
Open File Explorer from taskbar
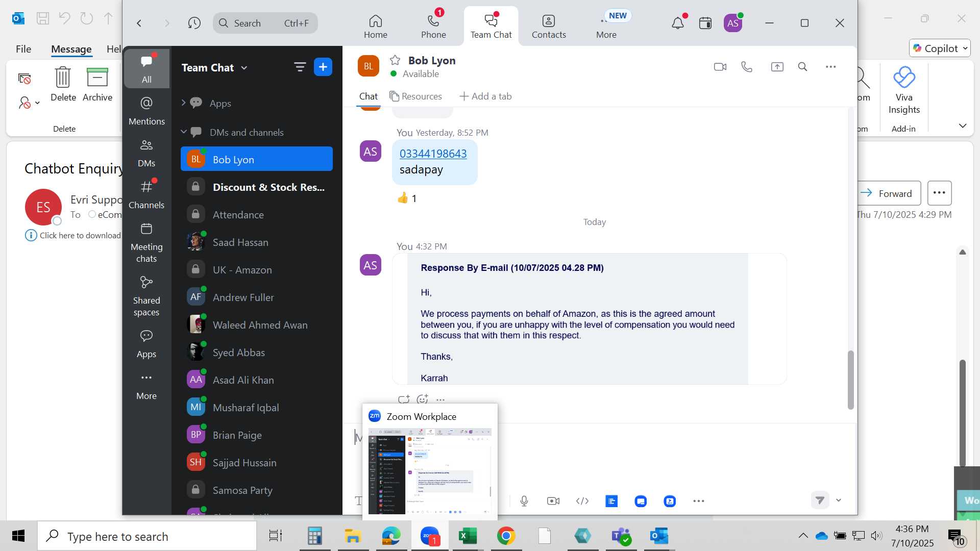353,536
